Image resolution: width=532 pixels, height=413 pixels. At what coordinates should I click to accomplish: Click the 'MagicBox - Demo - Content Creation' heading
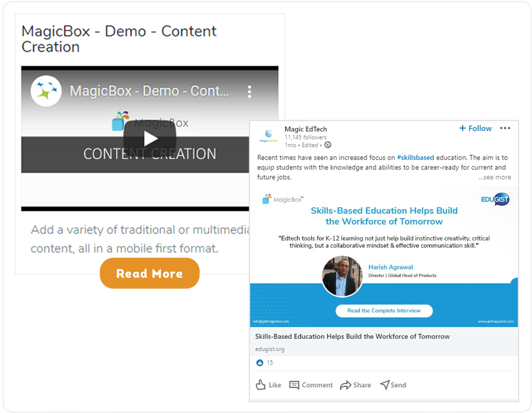[119, 39]
